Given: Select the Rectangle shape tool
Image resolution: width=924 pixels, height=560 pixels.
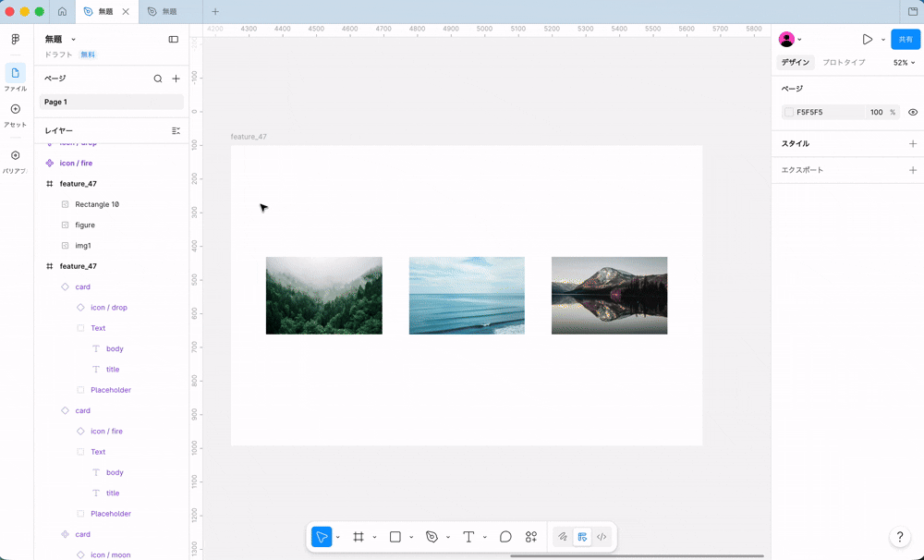Looking at the screenshot, I should click(x=395, y=536).
